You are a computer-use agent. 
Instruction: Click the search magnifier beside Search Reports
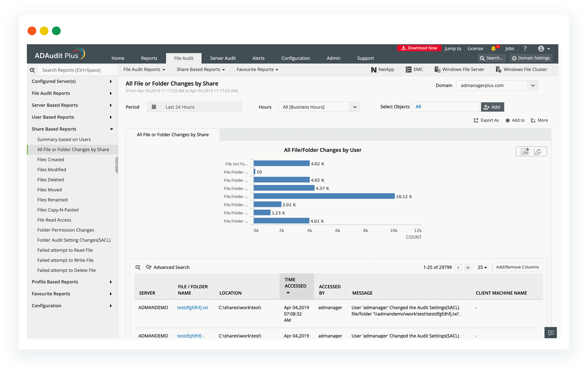[32, 70]
